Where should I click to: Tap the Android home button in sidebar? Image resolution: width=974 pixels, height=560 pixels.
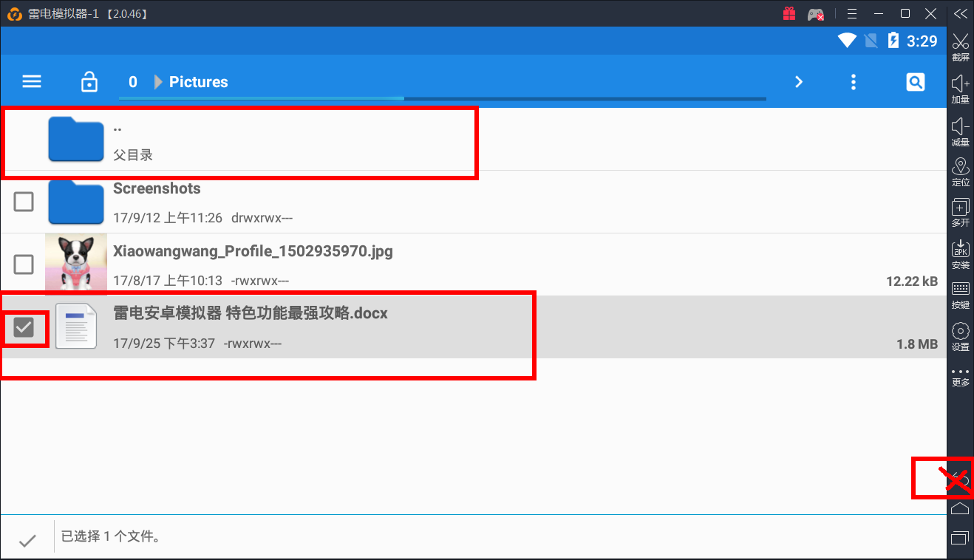[x=960, y=508]
